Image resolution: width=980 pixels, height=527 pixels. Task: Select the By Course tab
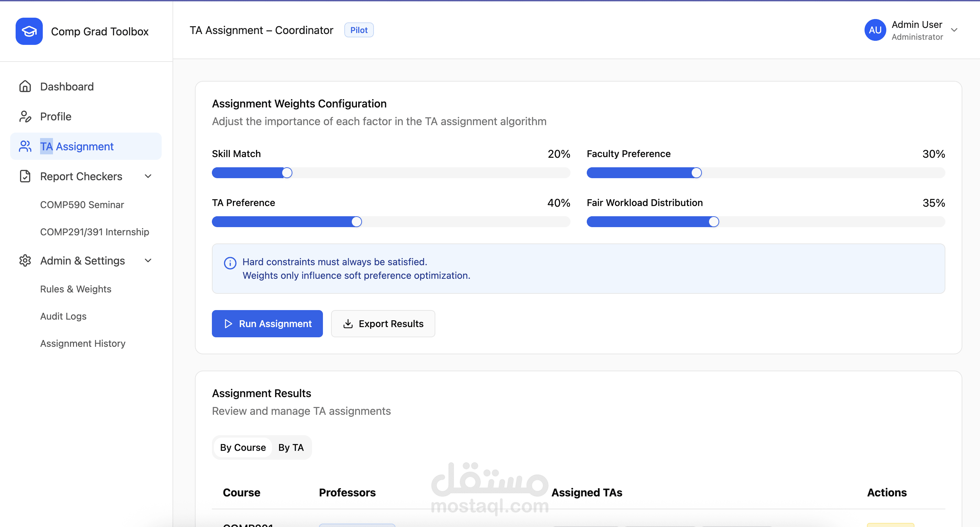coord(243,447)
